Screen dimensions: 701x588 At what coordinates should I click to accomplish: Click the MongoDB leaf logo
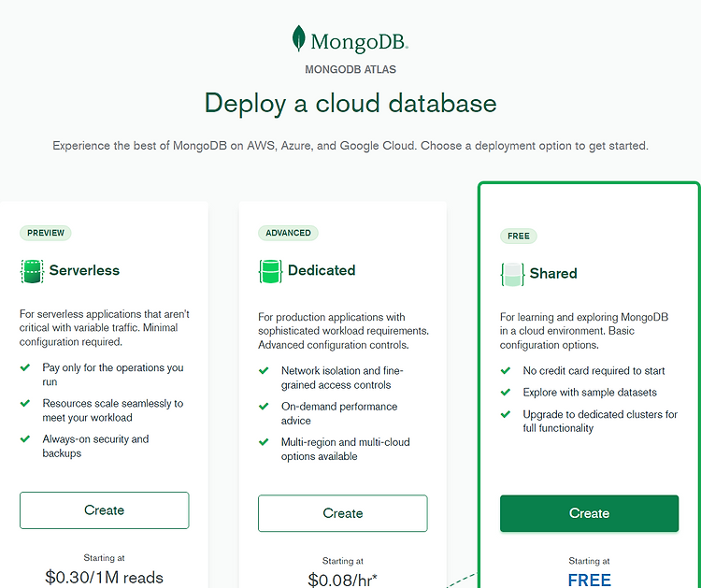[299, 38]
